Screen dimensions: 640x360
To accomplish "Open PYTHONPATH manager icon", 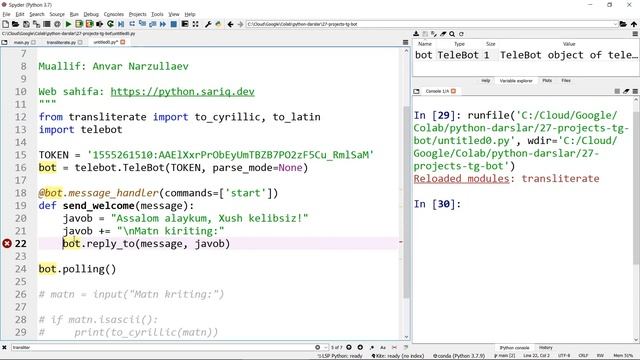I will pyautogui.click(x=218, y=24).
